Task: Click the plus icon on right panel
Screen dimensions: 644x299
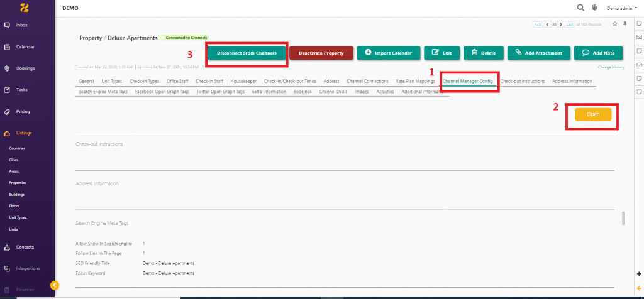Action: pyautogui.click(x=639, y=274)
